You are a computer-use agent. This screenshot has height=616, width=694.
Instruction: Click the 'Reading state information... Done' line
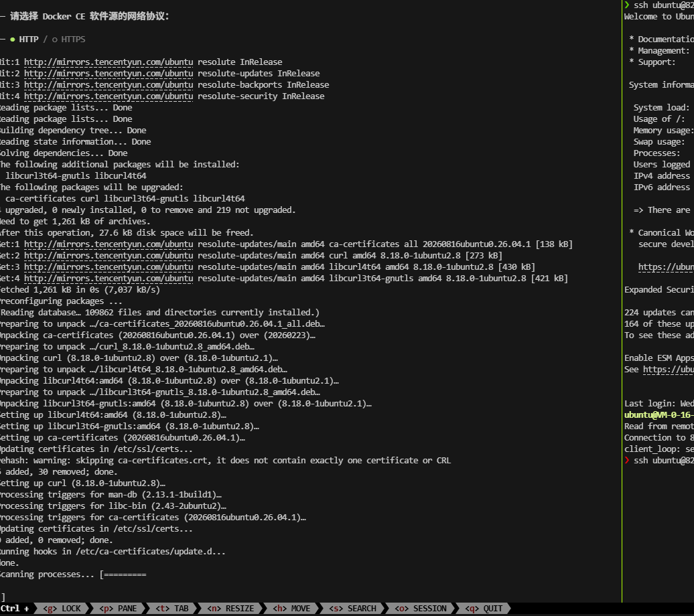pos(75,141)
